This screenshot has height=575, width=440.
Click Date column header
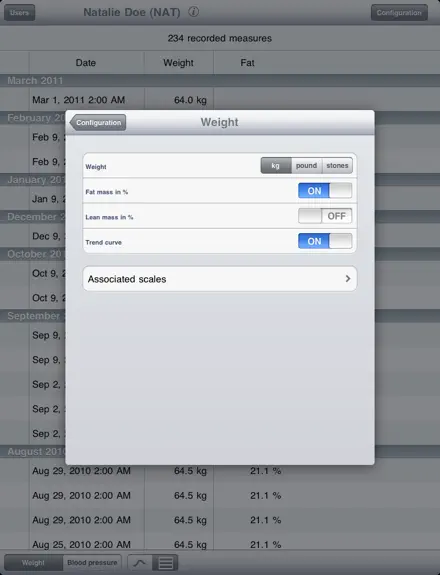coord(86,63)
